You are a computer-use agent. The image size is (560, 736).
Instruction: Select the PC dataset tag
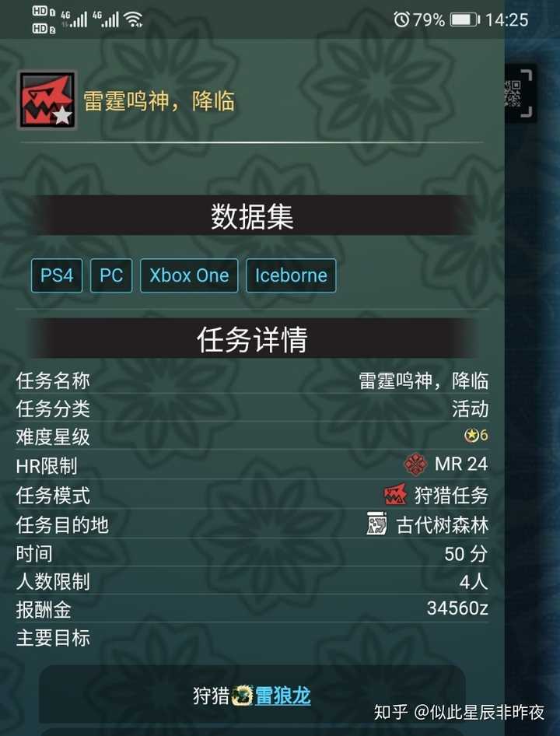coord(111,275)
